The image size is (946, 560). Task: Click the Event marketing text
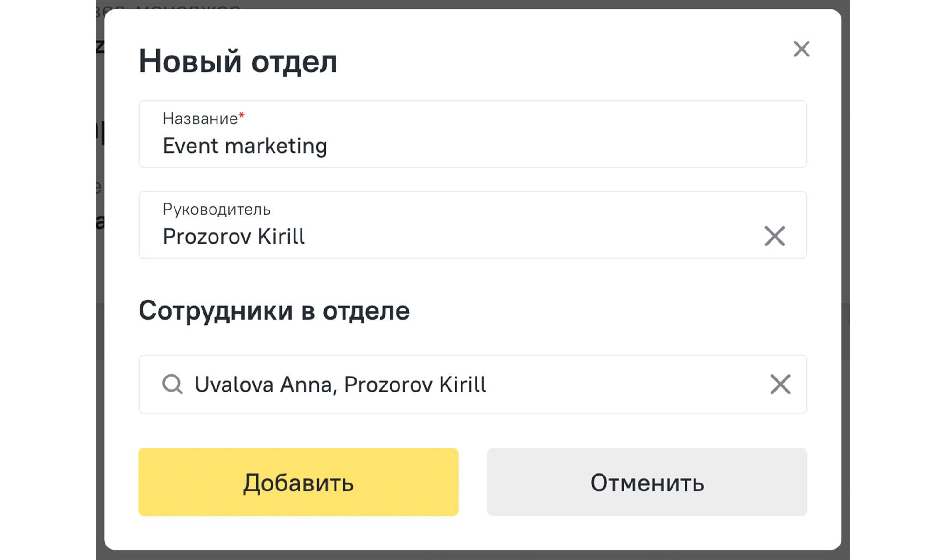[245, 146]
